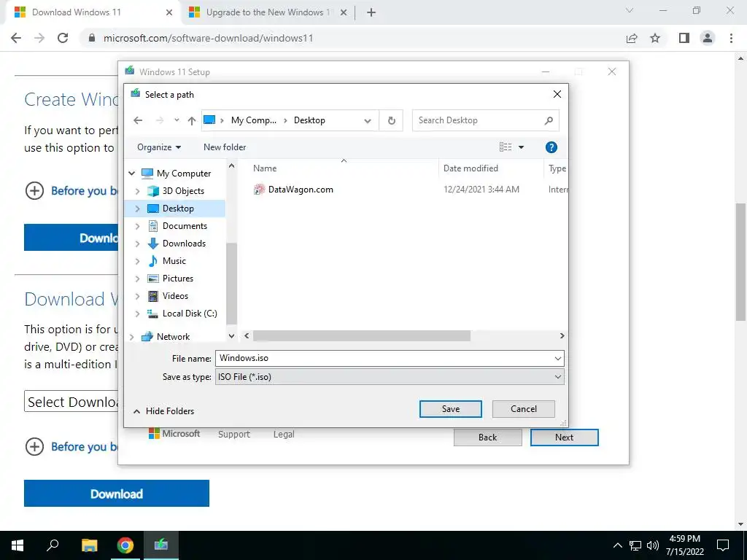Change view layout icon
Image resolution: width=747 pixels, height=560 pixels.
(506, 147)
